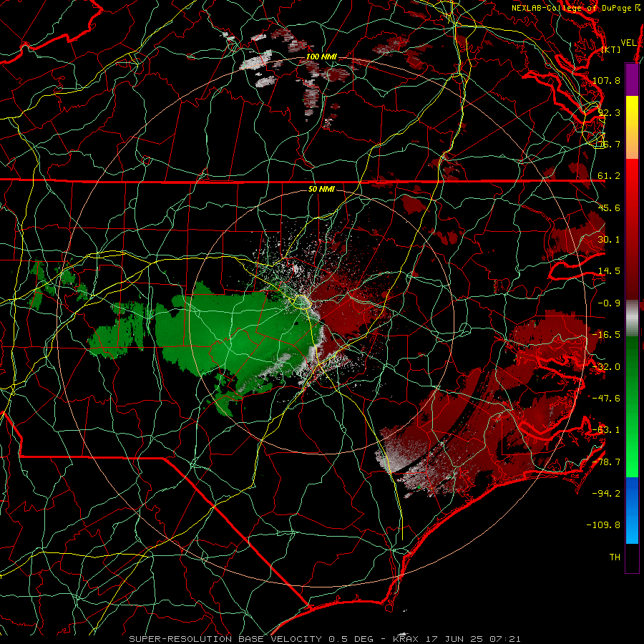The image size is (644, 644).
Task: Select the -0.9 scale value
Action: tap(609, 303)
